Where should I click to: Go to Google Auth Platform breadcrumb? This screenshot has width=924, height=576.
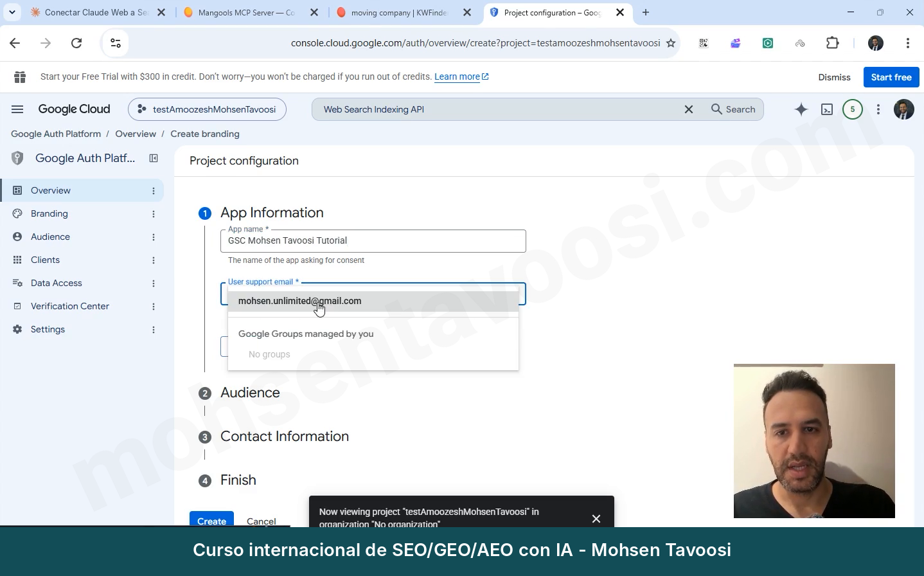(56, 134)
